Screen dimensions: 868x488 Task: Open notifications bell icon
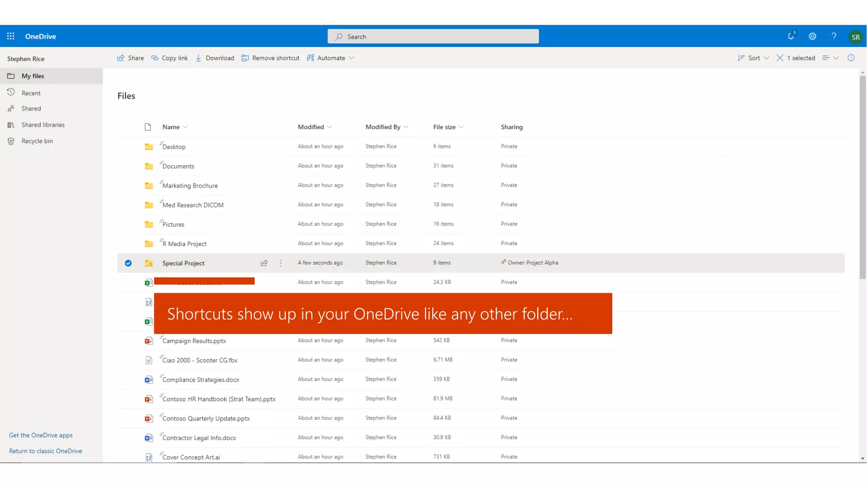tap(791, 36)
